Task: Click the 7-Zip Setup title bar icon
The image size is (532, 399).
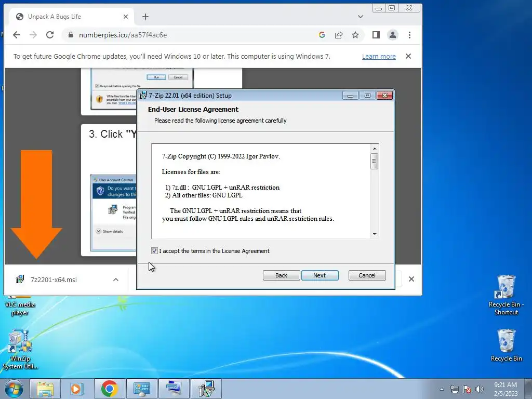Action: [x=143, y=96]
